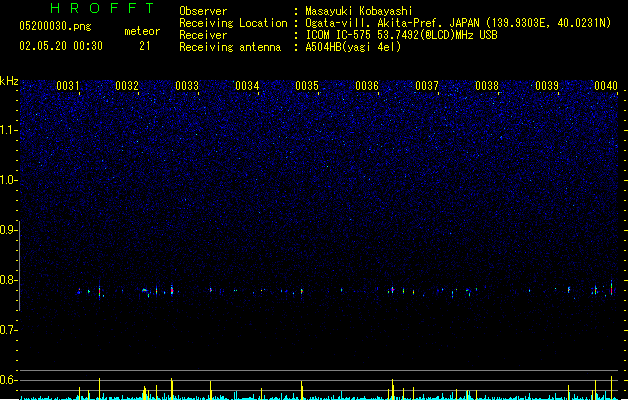Viewport: 629px width, 400px height.
Task: Click the kHz axis unit label
Action: pyautogui.click(x=9, y=81)
